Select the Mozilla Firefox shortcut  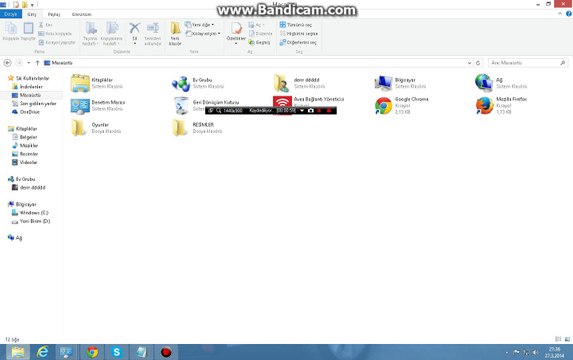pyautogui.click(x=501, y=105)
